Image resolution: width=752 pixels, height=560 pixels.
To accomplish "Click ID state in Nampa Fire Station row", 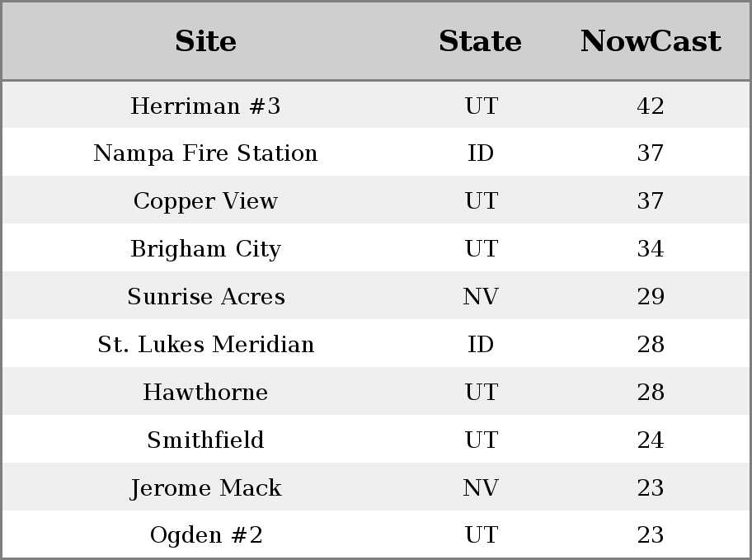I will point(481,153).
